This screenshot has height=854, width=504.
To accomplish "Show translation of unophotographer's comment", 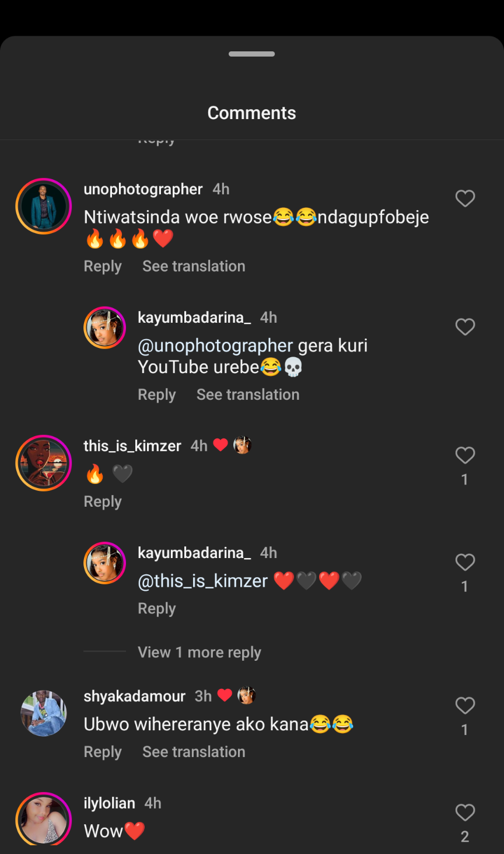I will [194, 266].
